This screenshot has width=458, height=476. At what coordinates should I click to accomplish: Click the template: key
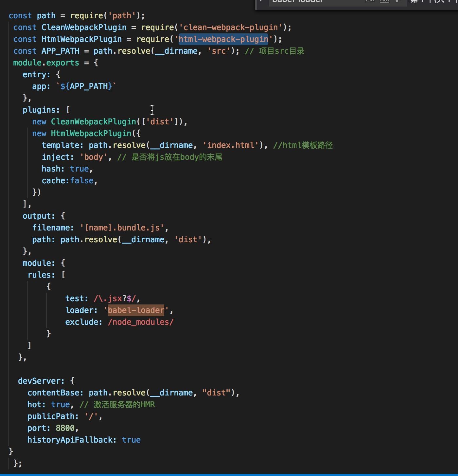(x=63, y=145)
